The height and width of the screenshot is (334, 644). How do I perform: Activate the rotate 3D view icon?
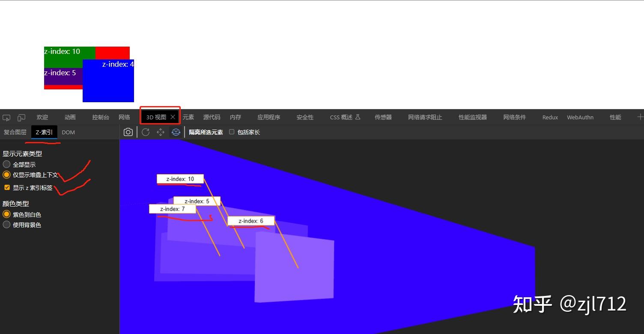[x=176, y=132]
